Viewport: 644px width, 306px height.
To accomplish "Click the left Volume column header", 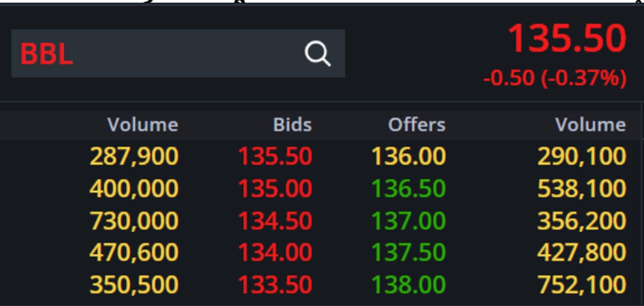I will (142, 125).
